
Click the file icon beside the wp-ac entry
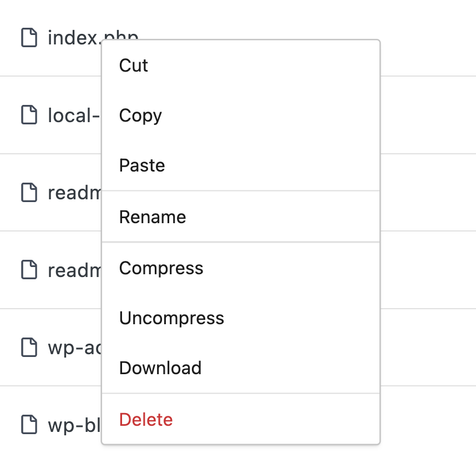(x=29, y=348)
